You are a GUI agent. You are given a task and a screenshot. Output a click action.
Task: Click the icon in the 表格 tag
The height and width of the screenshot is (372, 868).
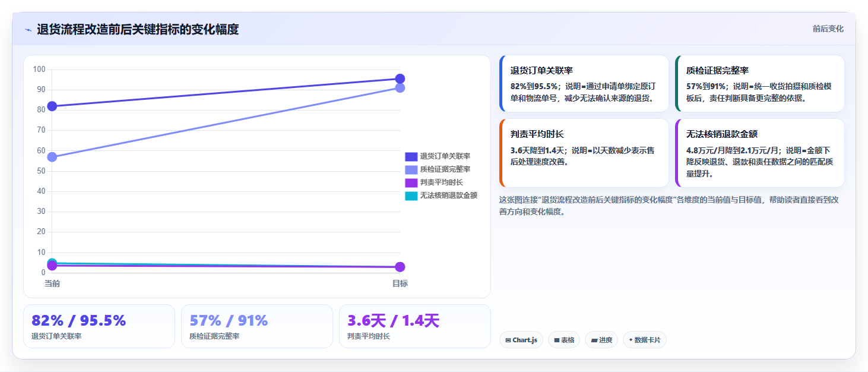click(x=557, y=341)
